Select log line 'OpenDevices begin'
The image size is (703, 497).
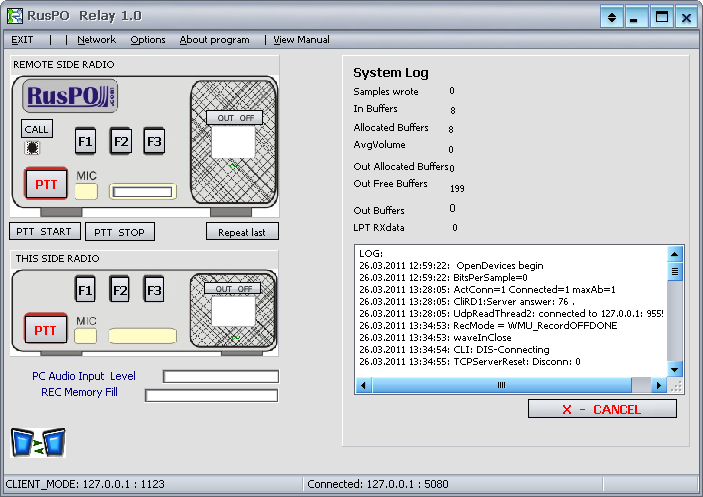(x=451, y=266)
